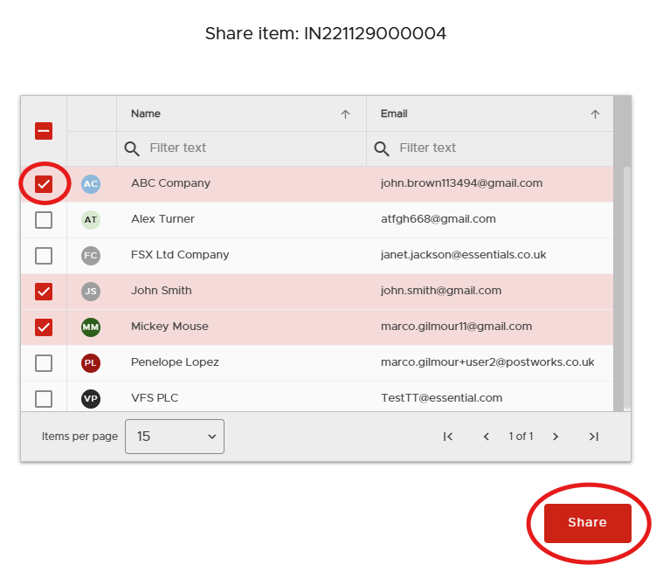Go to the first page of results
This screenshot has height=578, width=670.
pos(448,437)
